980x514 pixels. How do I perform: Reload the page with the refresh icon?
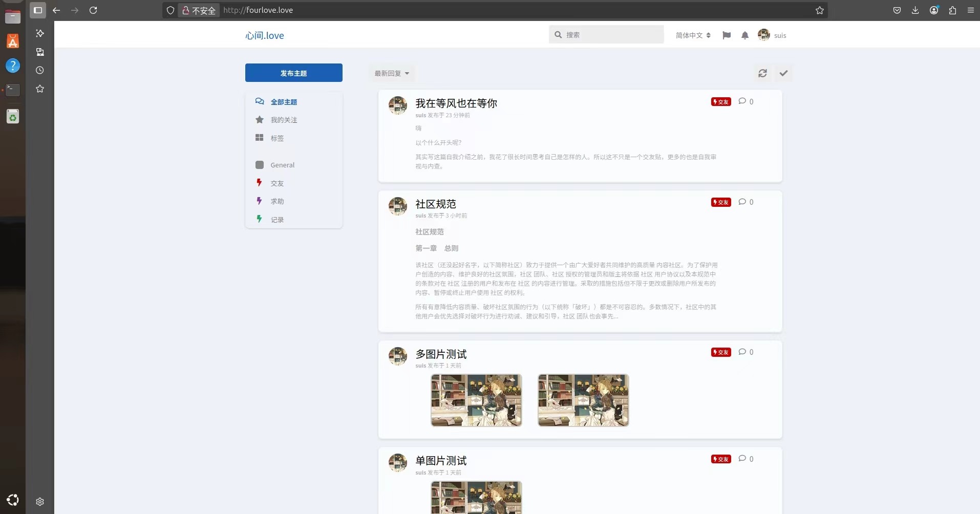93,10
